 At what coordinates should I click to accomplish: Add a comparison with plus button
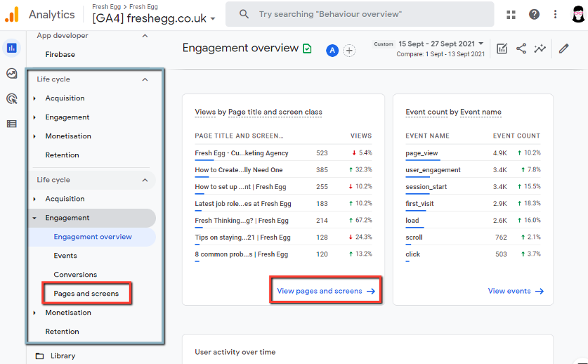(349, 50)
